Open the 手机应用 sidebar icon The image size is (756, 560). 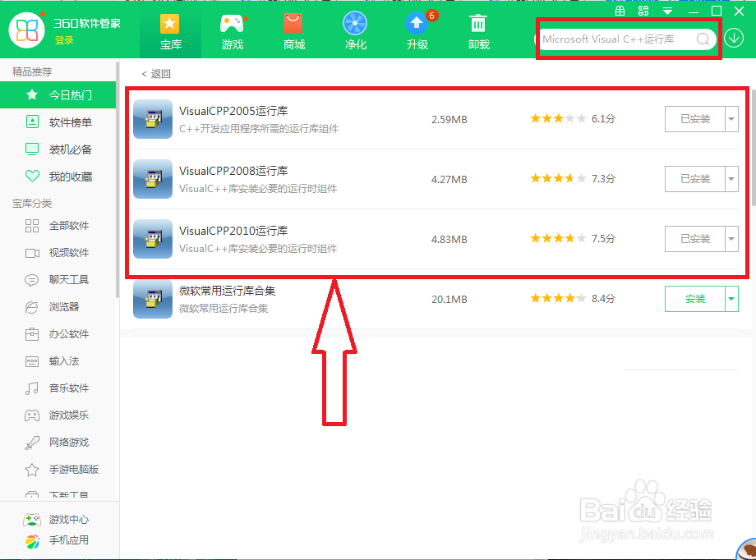coord(30,540)
